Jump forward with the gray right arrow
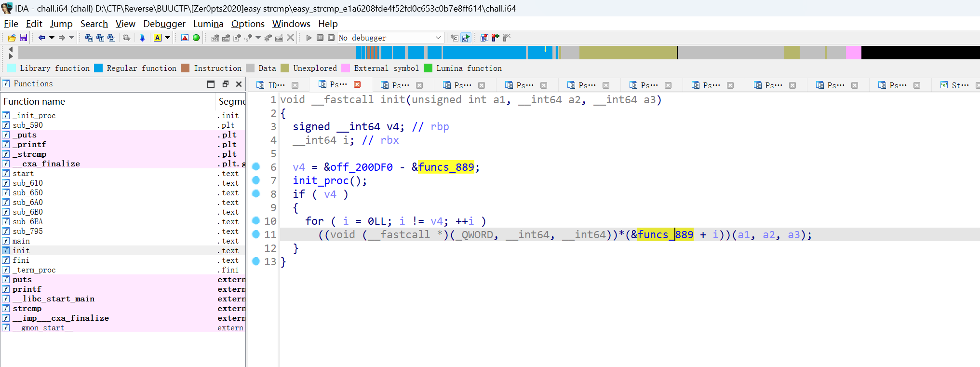The image size is (980, 367). (62, 38)
